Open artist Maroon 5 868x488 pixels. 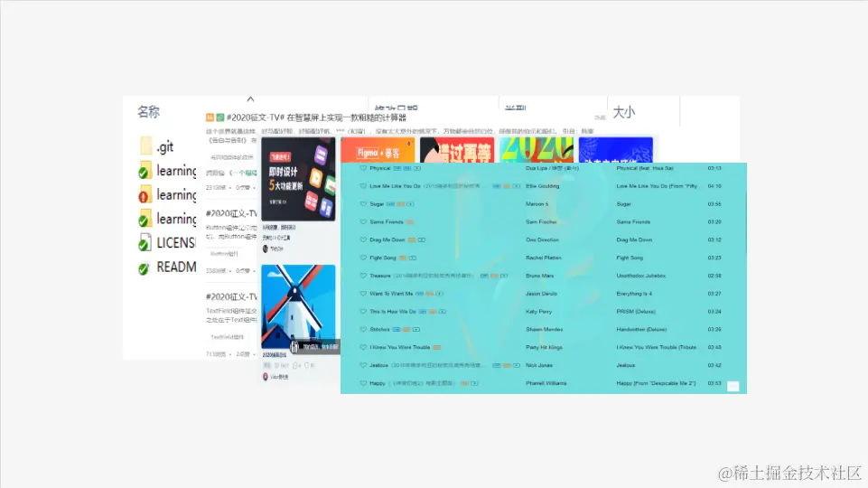[x=537, y=204]
